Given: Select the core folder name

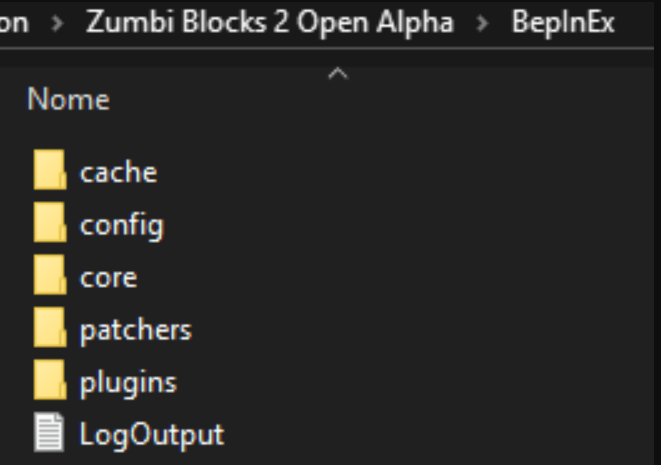Looking at the screenshot, I should tap(108, 277).
